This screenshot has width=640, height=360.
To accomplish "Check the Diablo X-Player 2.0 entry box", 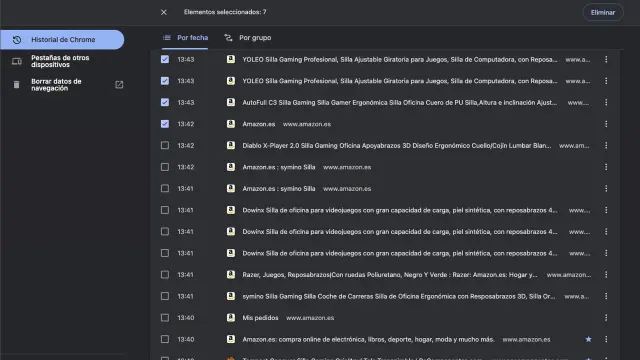I will [165, 145].
